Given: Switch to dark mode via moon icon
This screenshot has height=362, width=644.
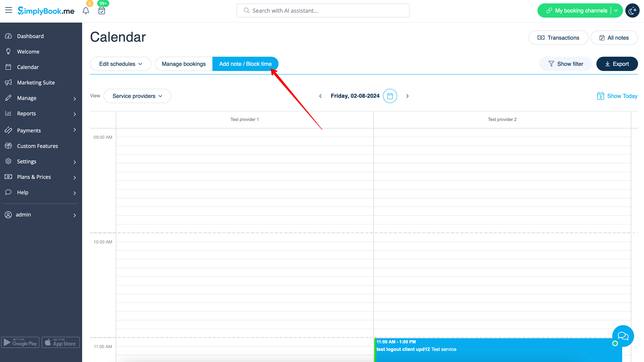Looking at the screenshot, I should point(632,11).
